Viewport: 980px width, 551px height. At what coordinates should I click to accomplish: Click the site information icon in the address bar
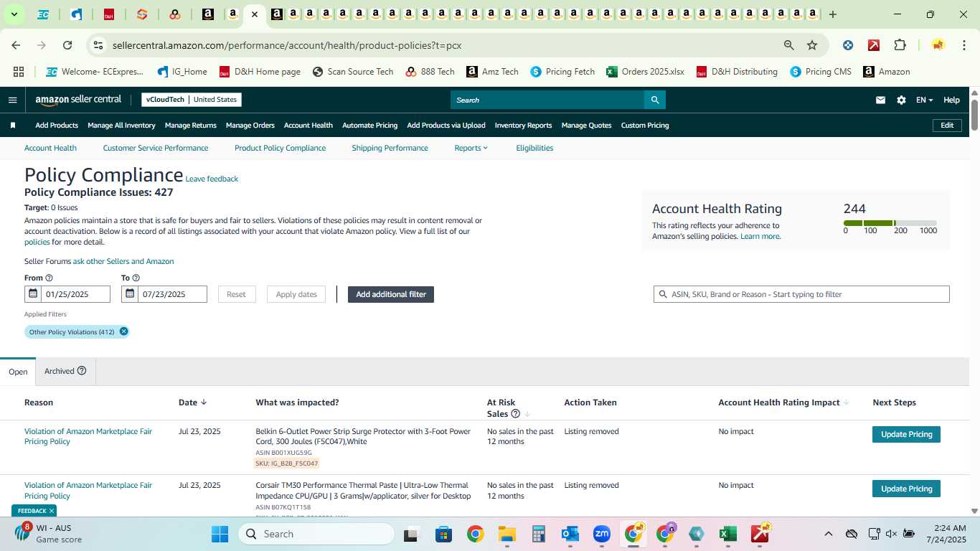98,45
